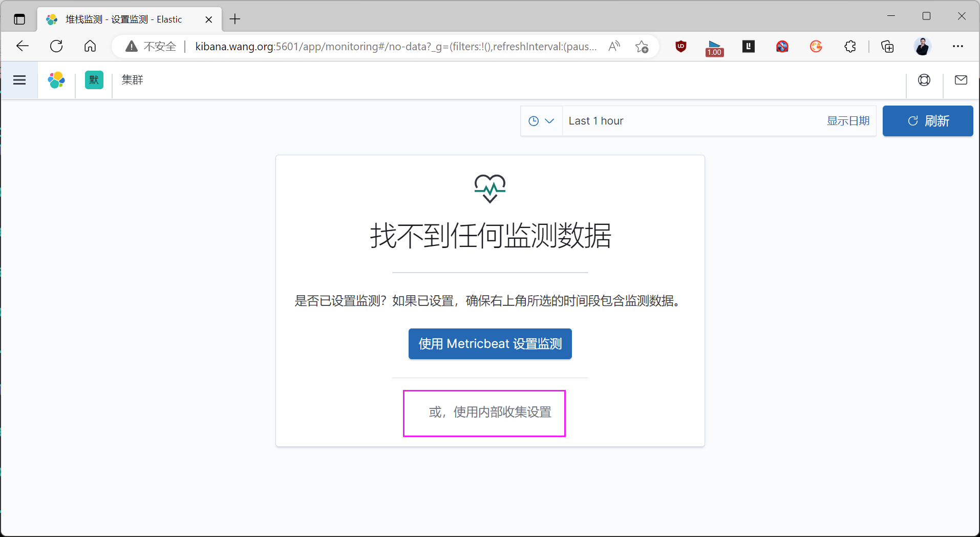This screenshot has width=980, height=537.
Task: Open the newsfeed mail icon
Action: [961, 80]
